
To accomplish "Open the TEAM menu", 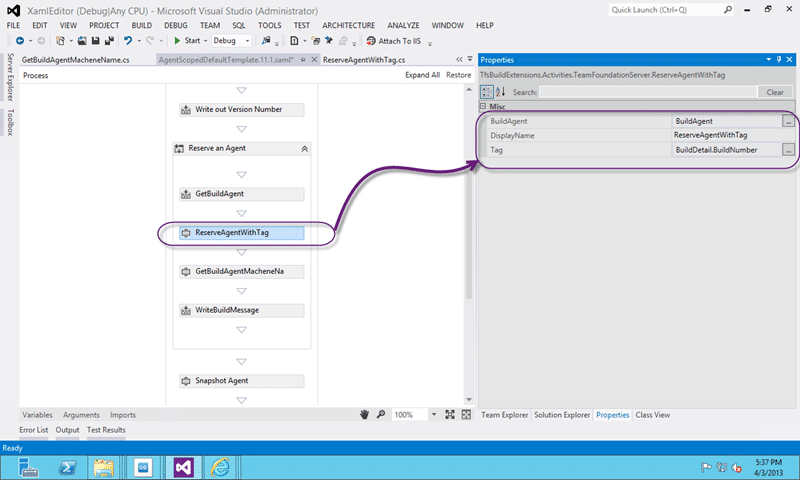I will (x=210, y=26).
